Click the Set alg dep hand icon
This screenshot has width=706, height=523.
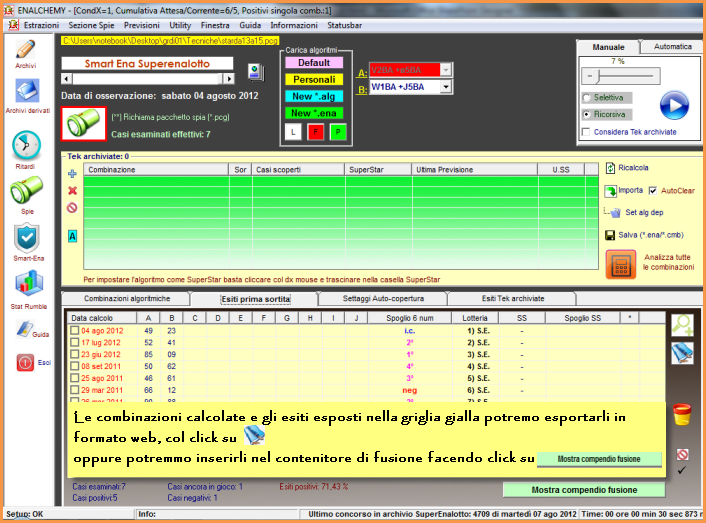click(x=615, y=212)
